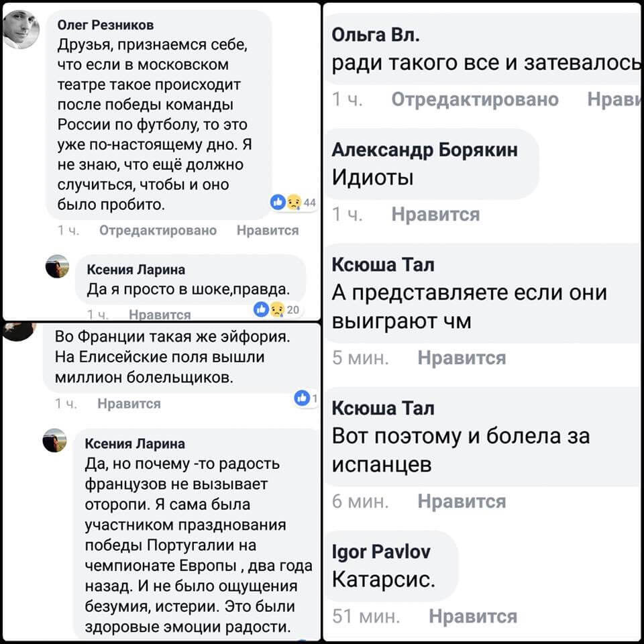Click Отредактировано under Олег Резников's comment
The width and height of the screenshot is (644, 644).
(158, 230)
